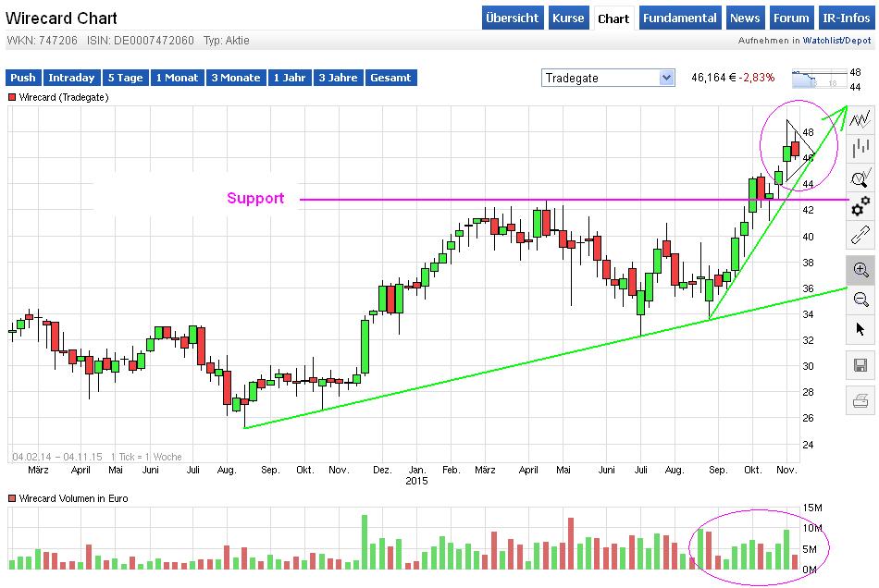Set chart range to Gesamt
The height and width of the screenshot is (588, 879).
(x=390, y=78)
